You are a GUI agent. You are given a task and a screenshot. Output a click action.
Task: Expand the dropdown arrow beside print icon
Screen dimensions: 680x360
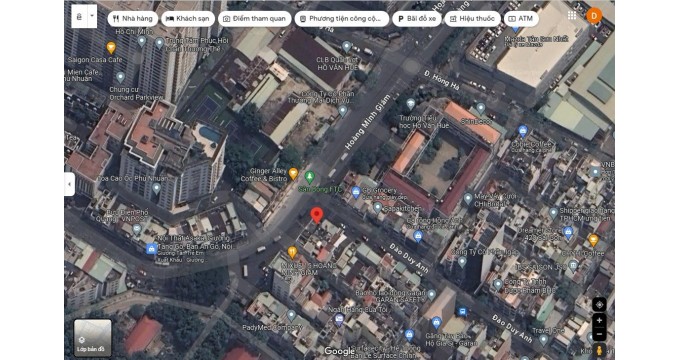click(x=92, y=16)
